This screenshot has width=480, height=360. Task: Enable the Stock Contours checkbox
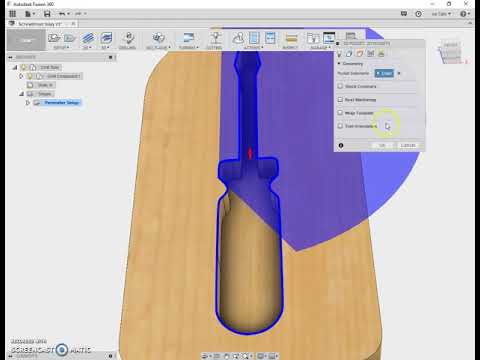pos(340,86)
